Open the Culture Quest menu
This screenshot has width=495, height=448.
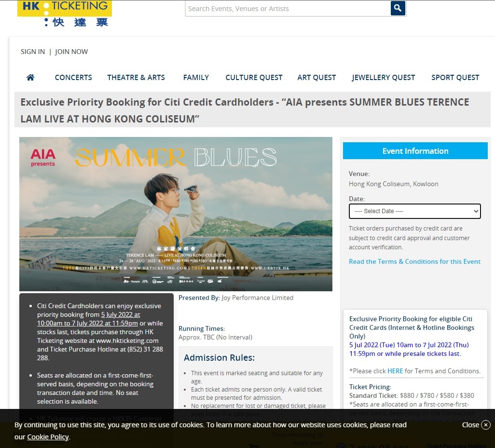[254, 77]
